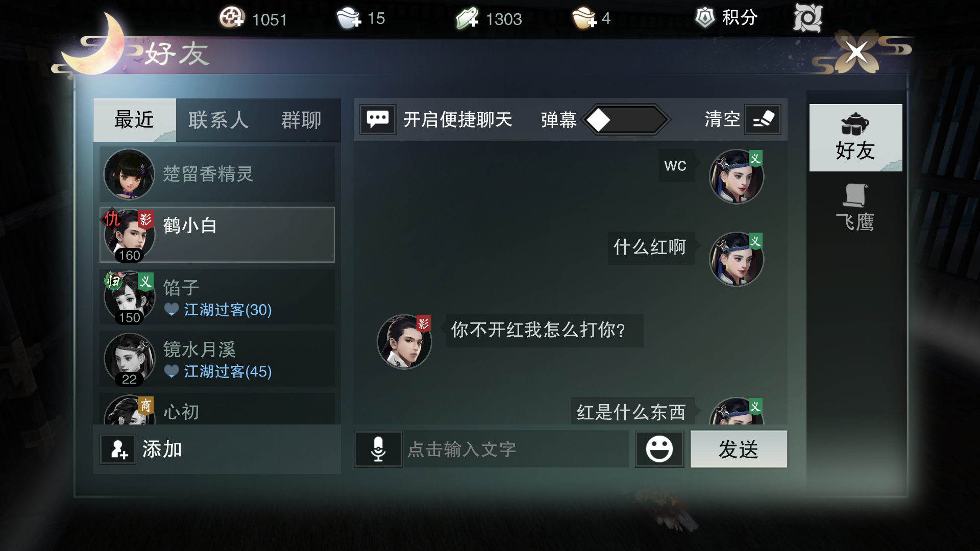Image resolution: width=980 pixels, height=551 pixels.
Task: Tap the microphone voice input icon
Action: pos(378,449)
